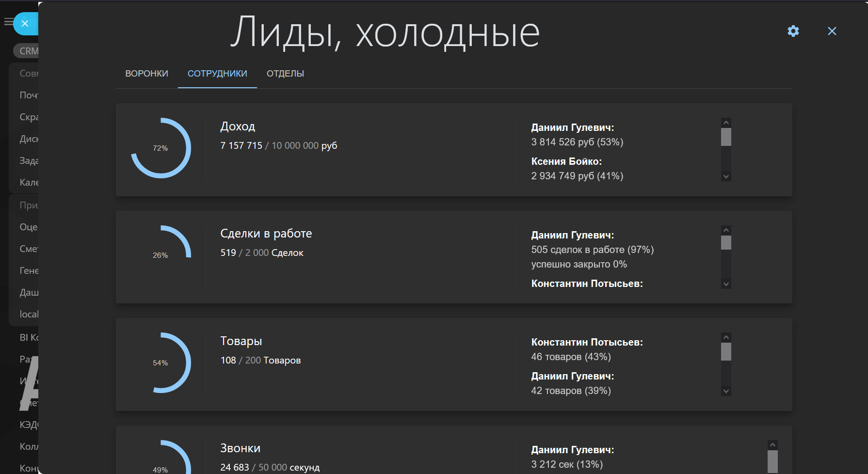This screenshot has width=868, height=474.
Task: Switch to the Воронки tab
Action: click(146, 74)
